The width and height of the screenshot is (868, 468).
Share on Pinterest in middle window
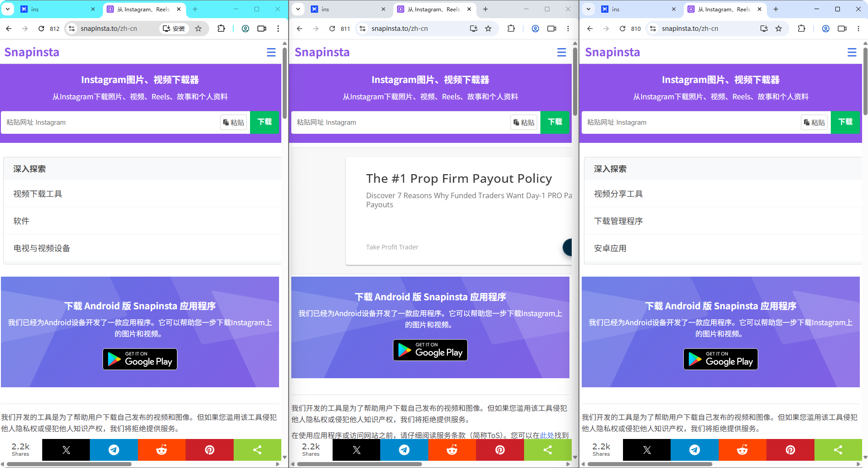point(500,450)
